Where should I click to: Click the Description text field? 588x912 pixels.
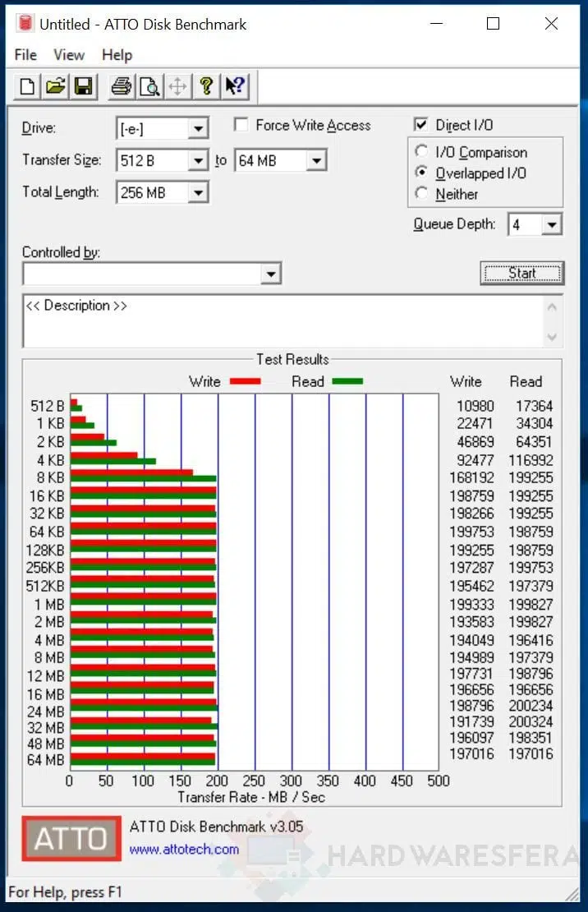coord(283,320)
